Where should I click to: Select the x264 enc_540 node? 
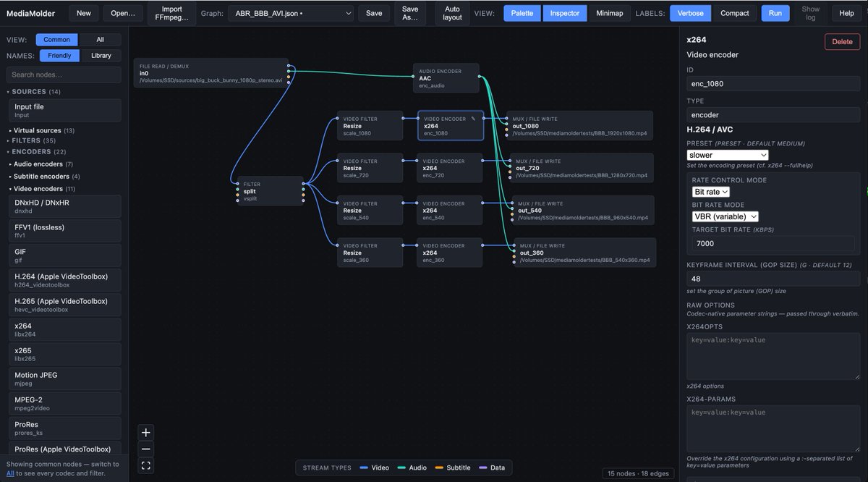[450, 211]
